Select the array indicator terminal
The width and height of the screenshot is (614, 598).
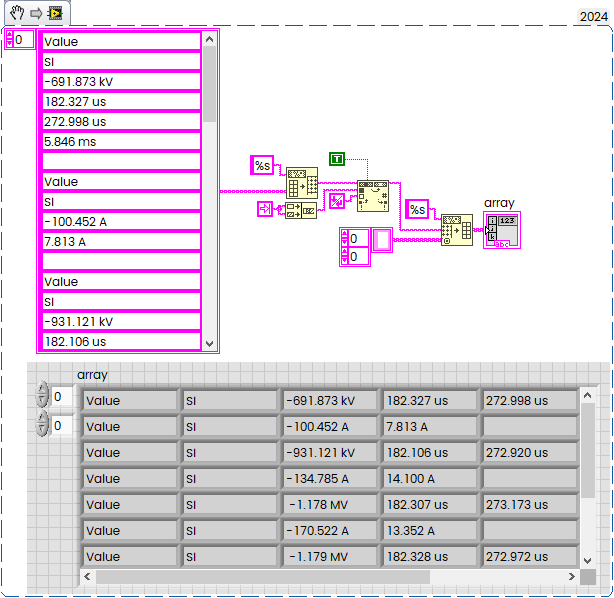point(501,229)
